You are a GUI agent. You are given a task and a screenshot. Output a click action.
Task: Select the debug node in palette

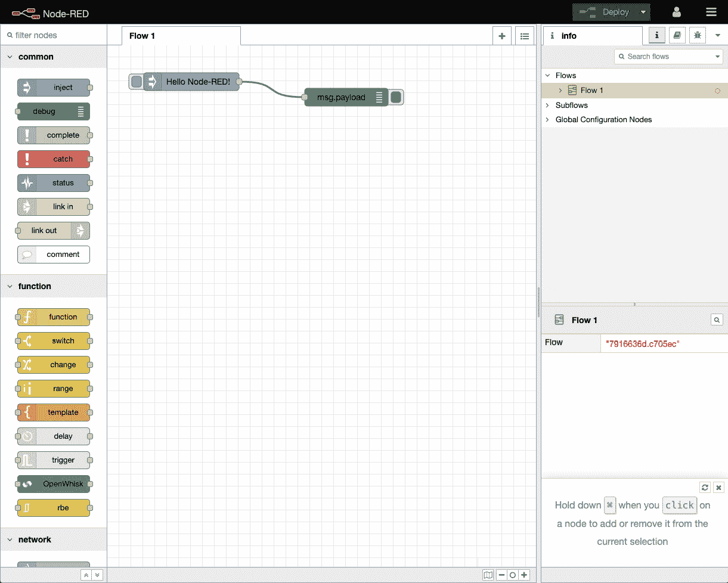[54, 111]
